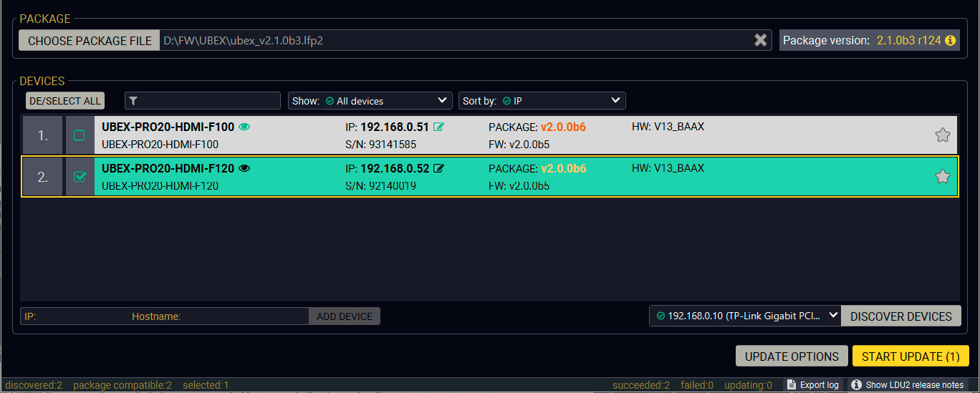
Task: Open UPDATE OPTIONS
Action: [x=792, y=356]
